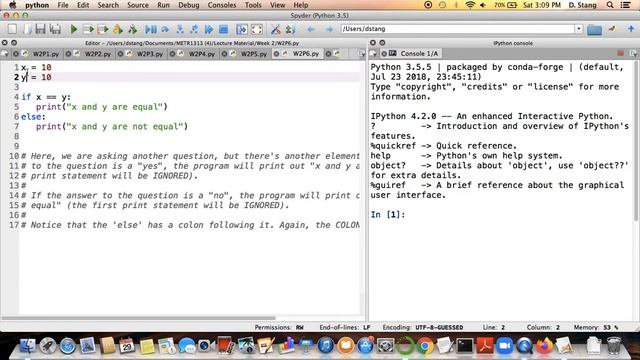Open Terminal from the dock
This screenshot has width=640, height=360.
point(464,346)
